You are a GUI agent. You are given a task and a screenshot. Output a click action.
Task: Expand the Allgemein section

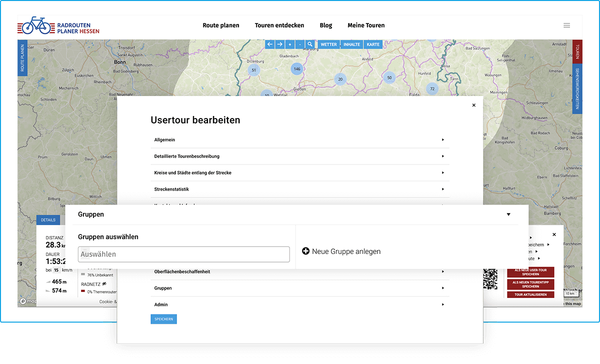300,140
